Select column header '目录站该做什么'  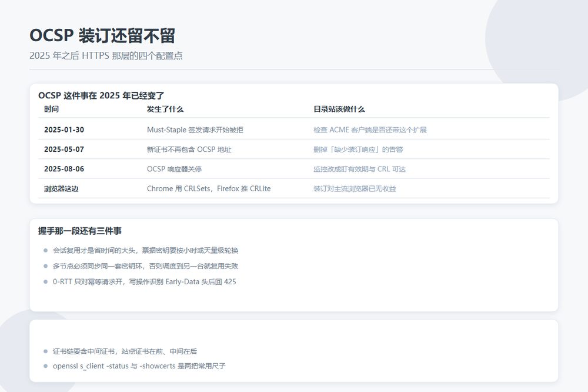[339, 109]
